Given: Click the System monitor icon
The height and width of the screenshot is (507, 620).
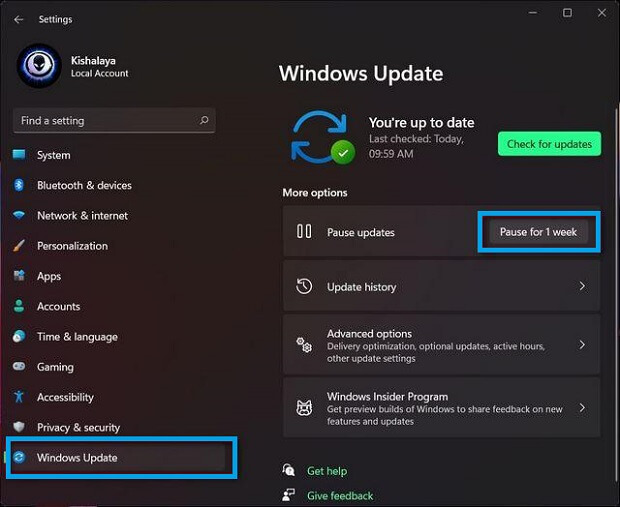Looking at the screenshot, I should coord(19,154).
